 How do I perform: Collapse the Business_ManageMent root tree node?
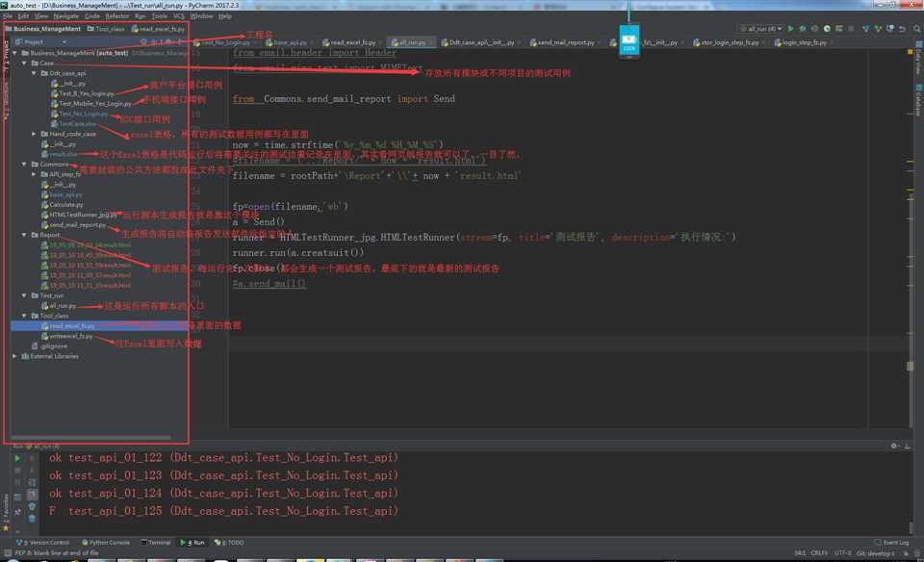click(14, 53)
